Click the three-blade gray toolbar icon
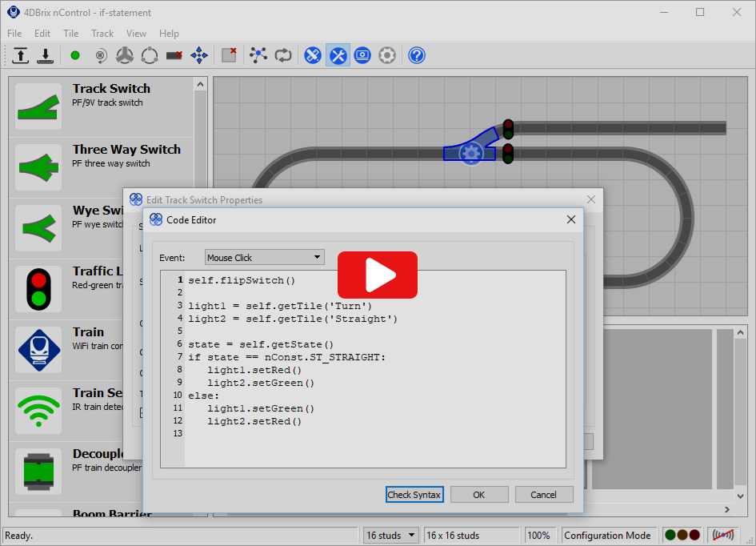Screen dimensions: 756x546 tap(125, 55)
